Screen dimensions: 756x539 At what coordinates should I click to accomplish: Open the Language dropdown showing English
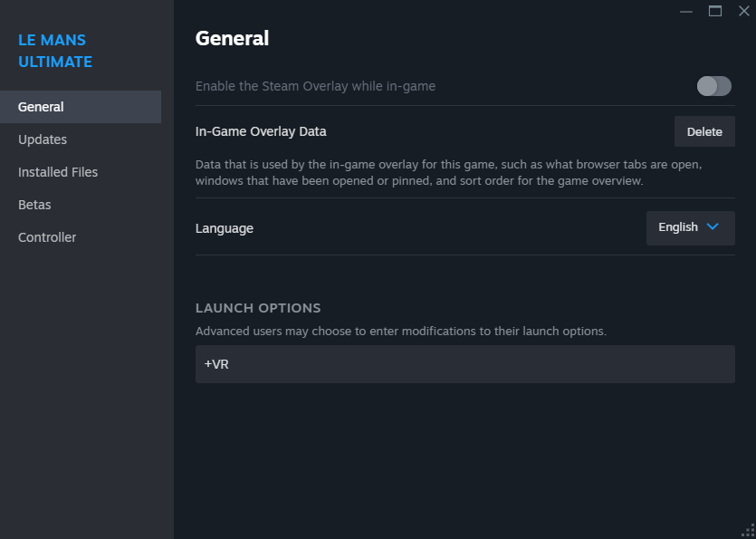click(x=690, y=227)
